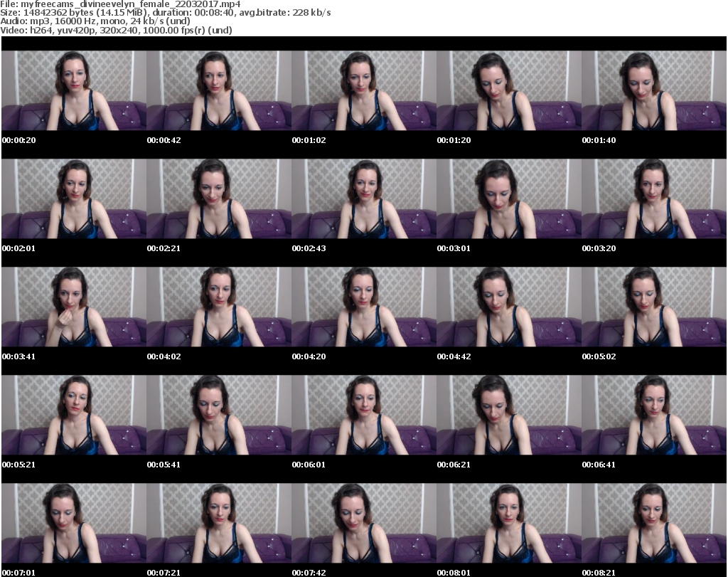Click the 00:00:20 timestamp label
Viewport: 728px width, 577px height.
click(x=18, y=140)
